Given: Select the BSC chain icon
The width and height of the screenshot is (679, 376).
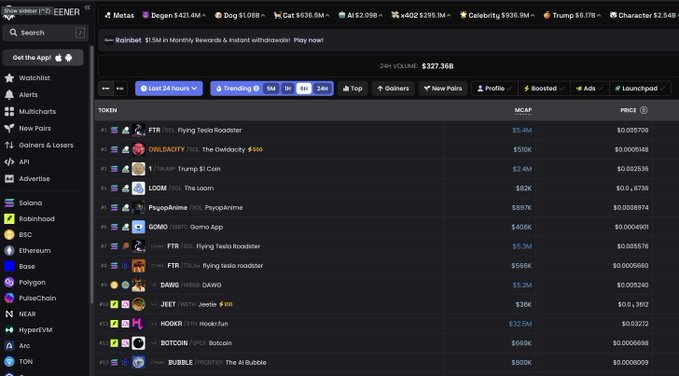Looking at the screenshot, I should point(9,235).
